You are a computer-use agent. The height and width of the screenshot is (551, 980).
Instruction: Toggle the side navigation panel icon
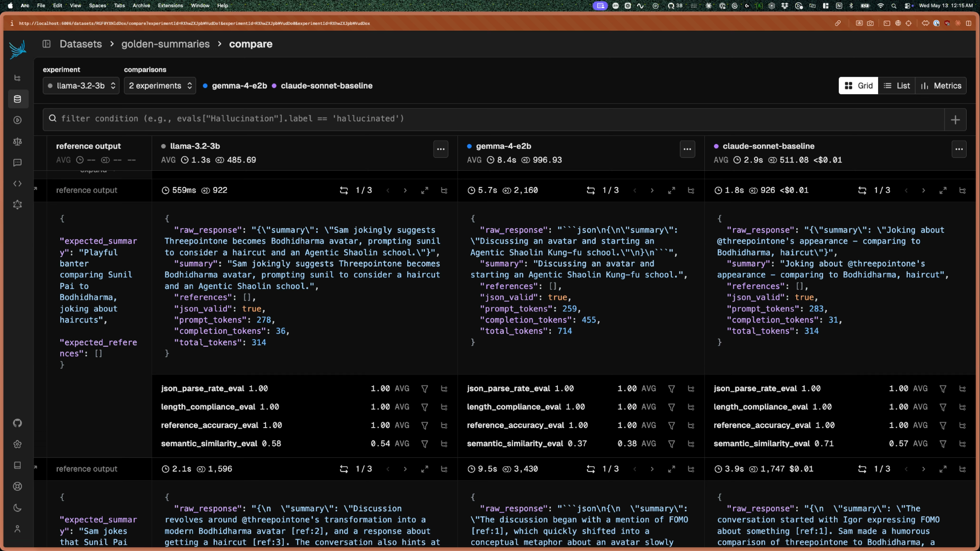(46, 44)
